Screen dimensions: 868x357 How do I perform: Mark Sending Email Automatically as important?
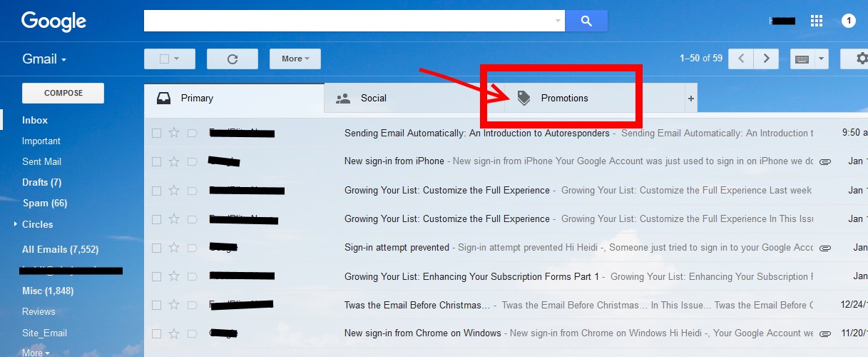tap(192, 133)
